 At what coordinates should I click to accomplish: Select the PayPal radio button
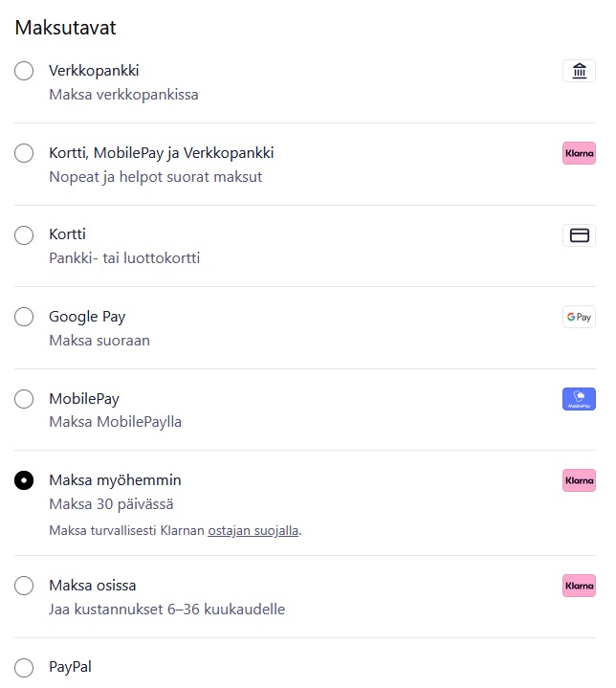tap(24, 667)
